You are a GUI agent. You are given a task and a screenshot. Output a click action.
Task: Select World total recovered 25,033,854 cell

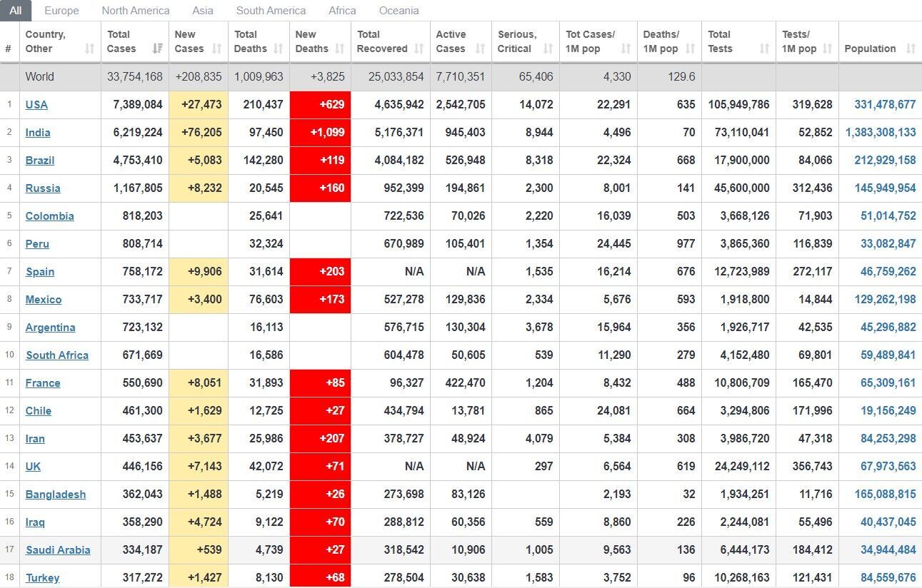391,76
